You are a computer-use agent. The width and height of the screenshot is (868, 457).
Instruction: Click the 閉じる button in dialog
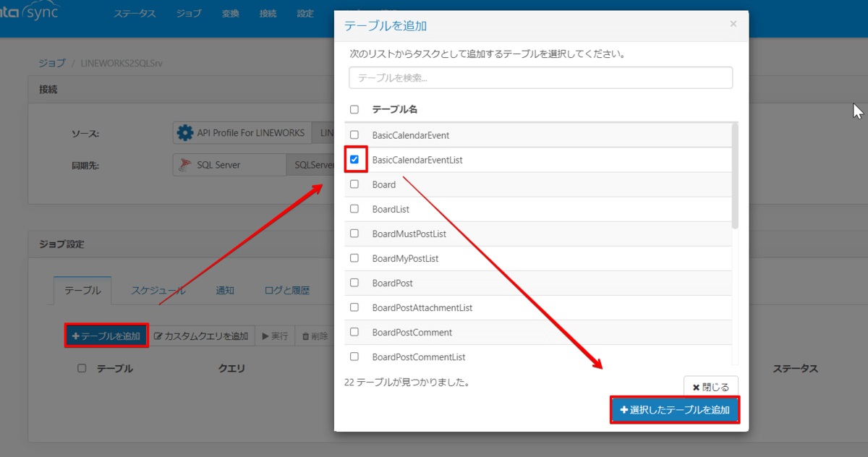[711, 387]
